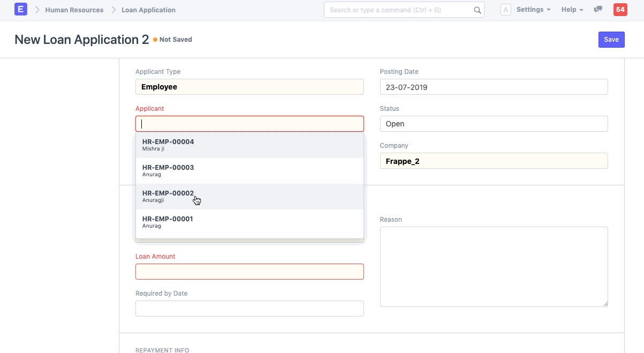644x353 pixels.
Task: Open the Applicant Type field dropdown
Action: (249, 87)
